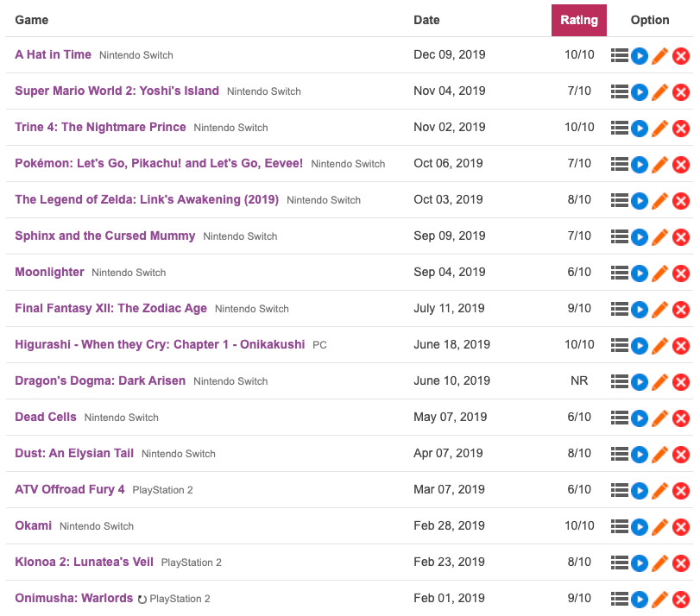
Task: Click the Onimusha: Warlords title link
Action: point(74,598)
